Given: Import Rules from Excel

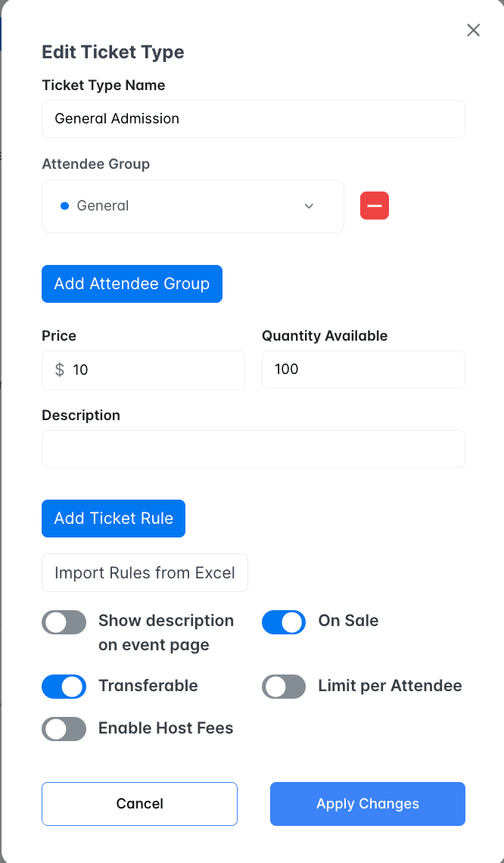Looking at the screenshot, I should [x=145, y=572].
